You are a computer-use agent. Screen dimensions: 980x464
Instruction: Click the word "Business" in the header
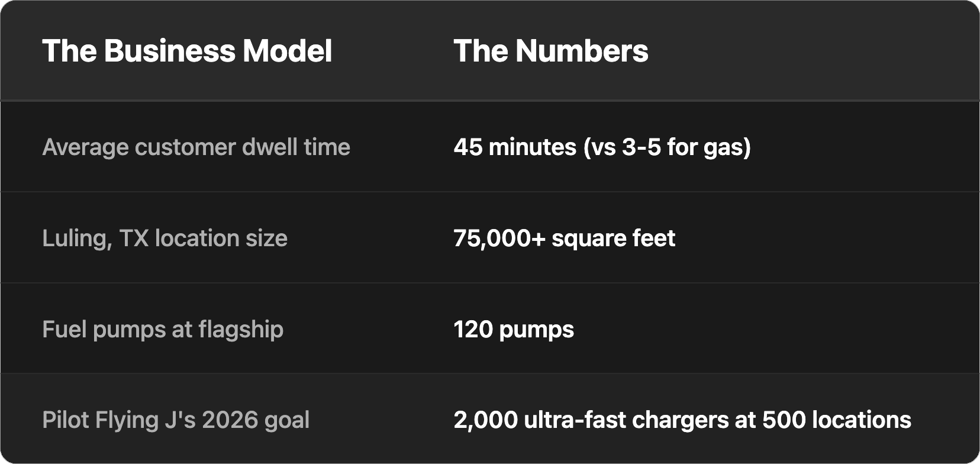coord(169,51)
